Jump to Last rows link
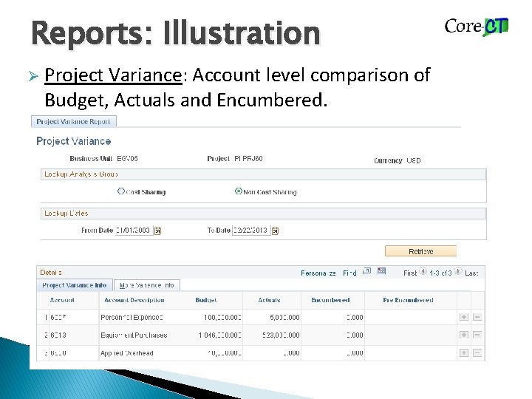This screenshot has height=399, width=532. click(471, 273)
